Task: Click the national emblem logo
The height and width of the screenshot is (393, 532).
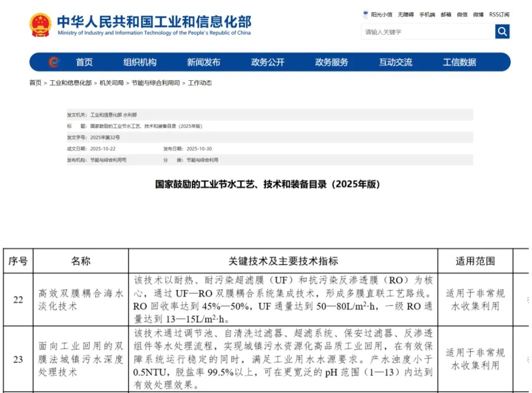Action: click(40, 25)
